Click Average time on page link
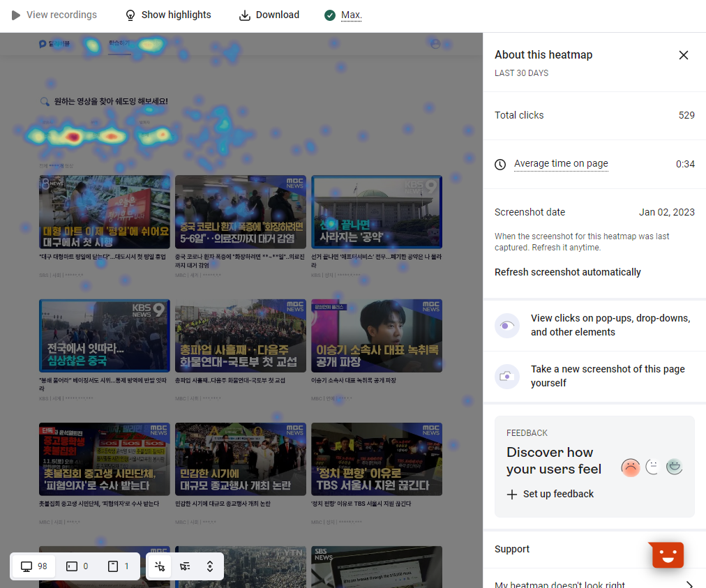 point(561,163)
